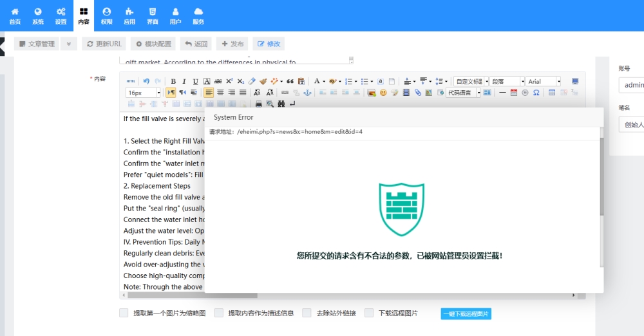Click the 一键下载远程图片 button

[466, 313]
